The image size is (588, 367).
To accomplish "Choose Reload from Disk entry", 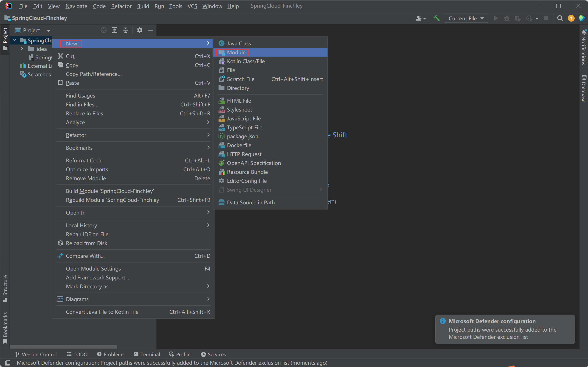I will (134, 243).
